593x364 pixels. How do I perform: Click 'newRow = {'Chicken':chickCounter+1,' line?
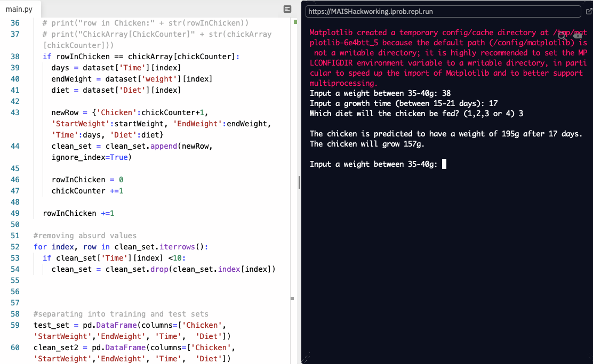click(130, 112)
